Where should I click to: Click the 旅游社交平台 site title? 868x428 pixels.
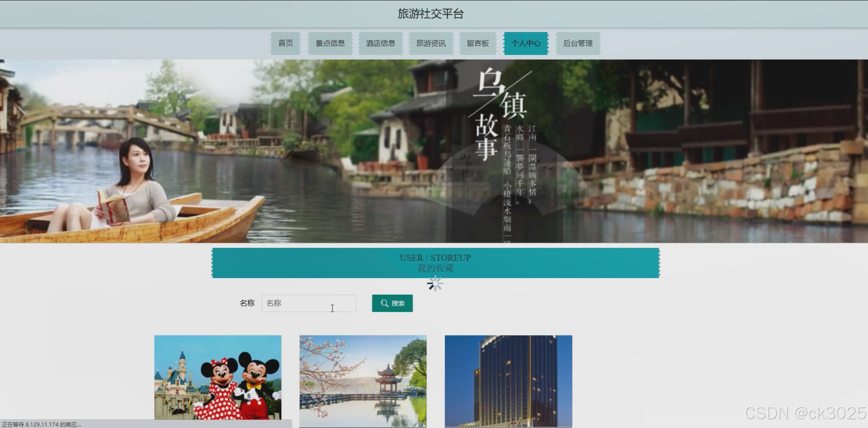[431, 14]
